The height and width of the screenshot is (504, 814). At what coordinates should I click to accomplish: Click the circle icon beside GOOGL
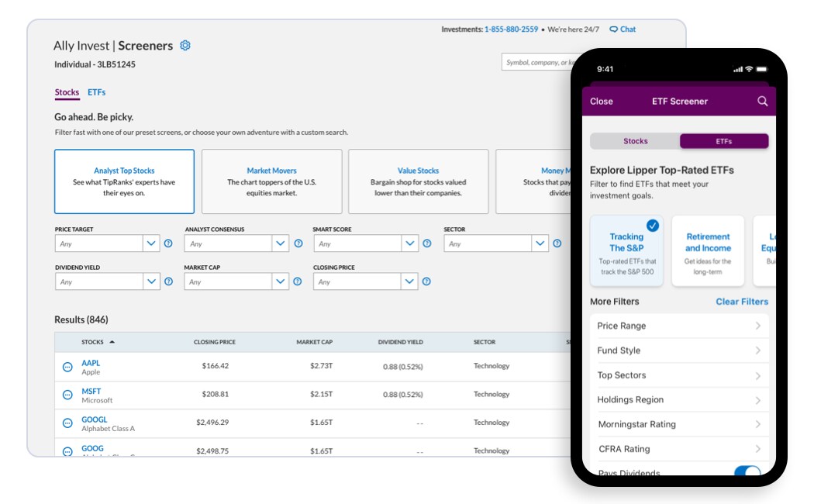(x=67, y=423)
